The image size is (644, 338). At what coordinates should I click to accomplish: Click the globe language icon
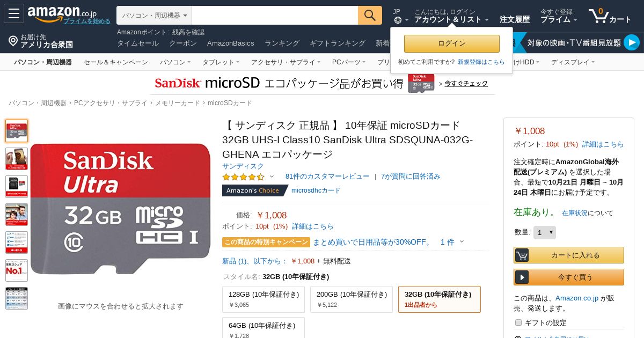click(398, 20)
